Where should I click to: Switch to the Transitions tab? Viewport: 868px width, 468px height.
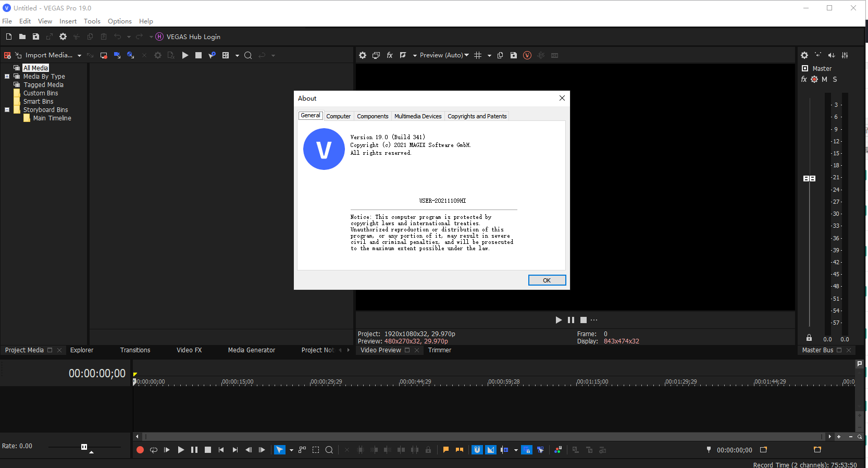click(135, 350)
